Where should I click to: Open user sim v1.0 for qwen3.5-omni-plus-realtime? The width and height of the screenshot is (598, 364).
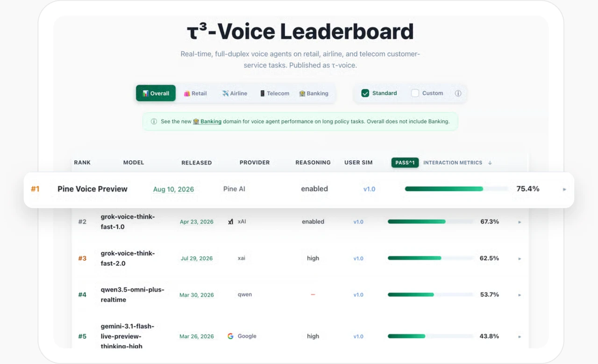(x=358, y=295)
